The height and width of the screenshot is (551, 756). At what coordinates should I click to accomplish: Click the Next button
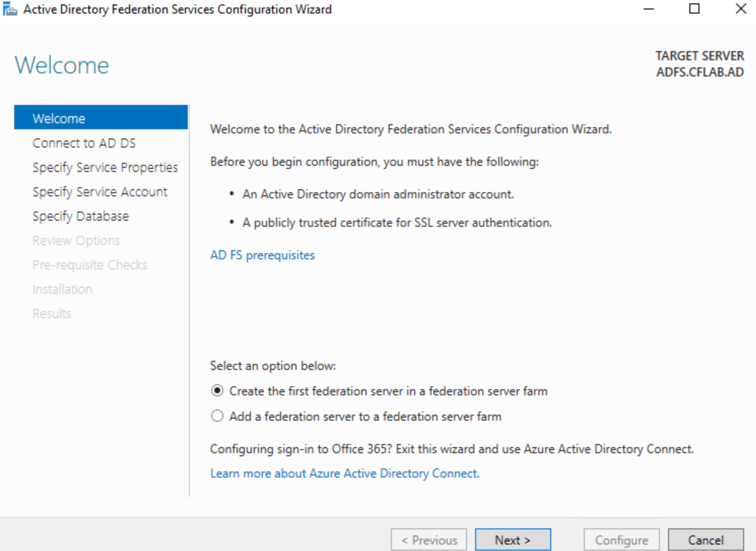point(512,539)
